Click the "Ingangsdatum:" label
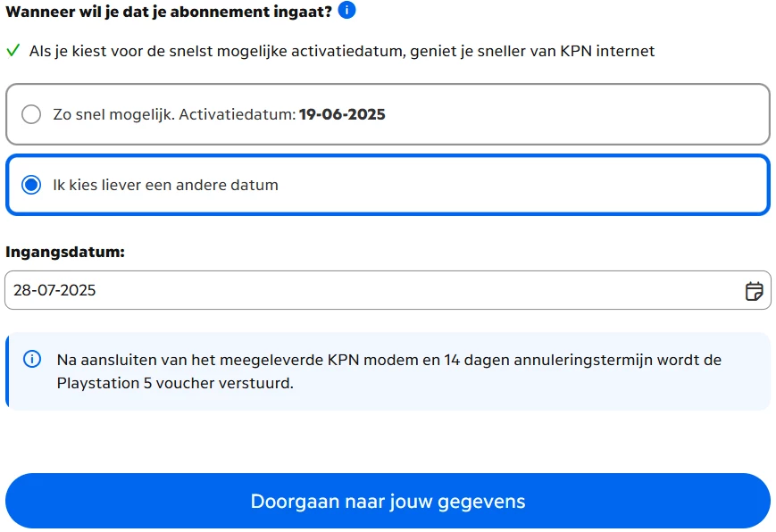This screenshot has width=776, height=532. click(65, 252)
